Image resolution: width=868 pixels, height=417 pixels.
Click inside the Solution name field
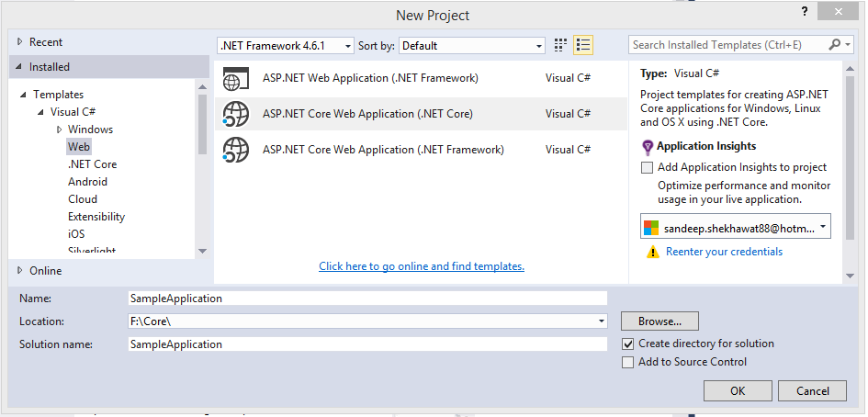pos(367,344)
